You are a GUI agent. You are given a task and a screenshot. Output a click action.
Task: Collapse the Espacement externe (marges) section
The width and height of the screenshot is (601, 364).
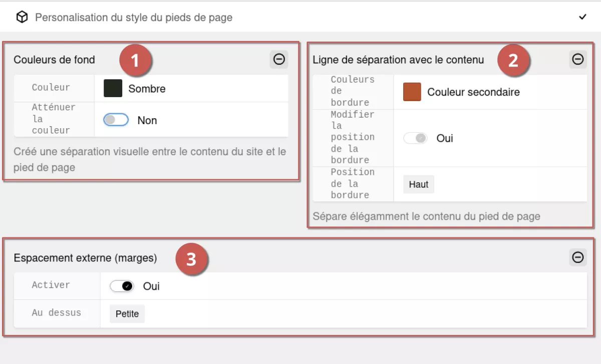point(578,257)
